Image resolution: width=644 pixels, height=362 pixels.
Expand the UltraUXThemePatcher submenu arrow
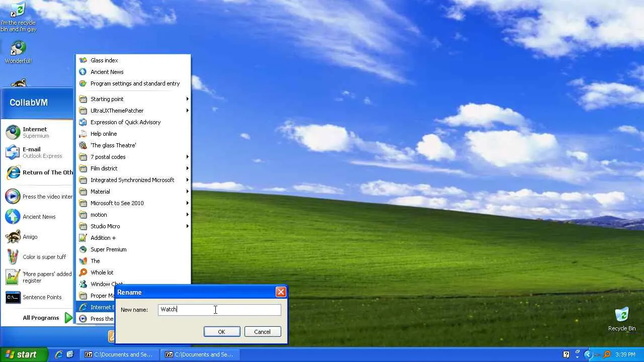(x=188, y=111)
